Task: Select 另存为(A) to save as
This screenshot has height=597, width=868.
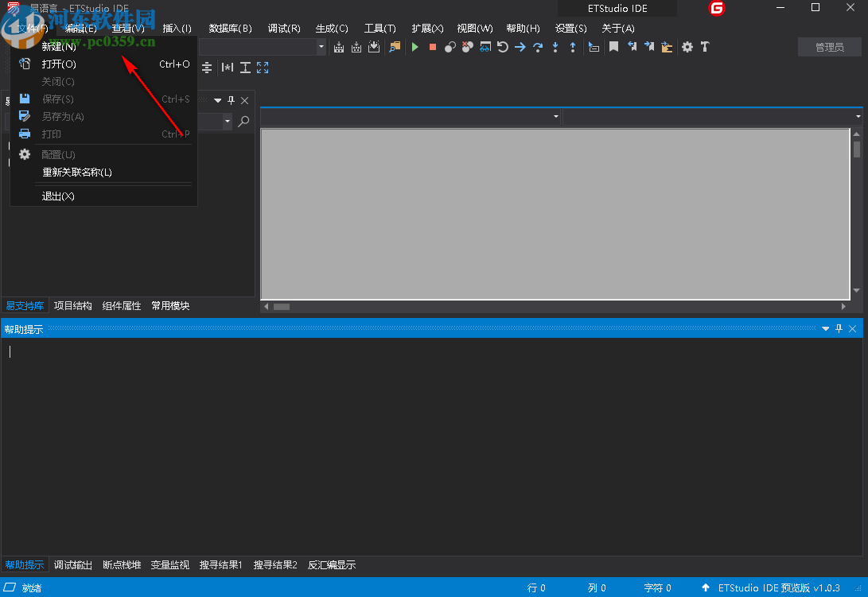Action: pos(62,116)
